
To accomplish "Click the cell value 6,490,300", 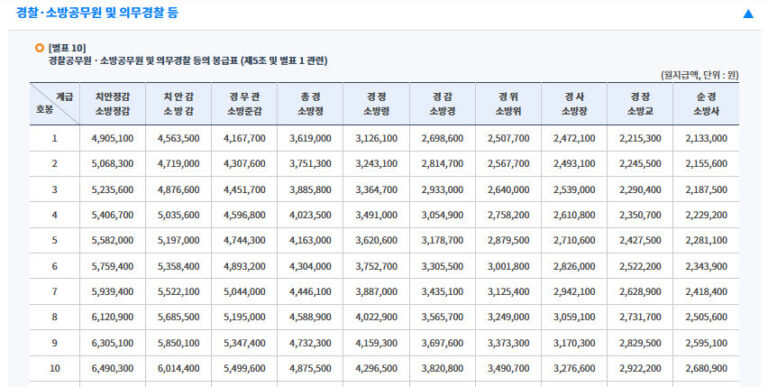I will (x=113, y=368).
